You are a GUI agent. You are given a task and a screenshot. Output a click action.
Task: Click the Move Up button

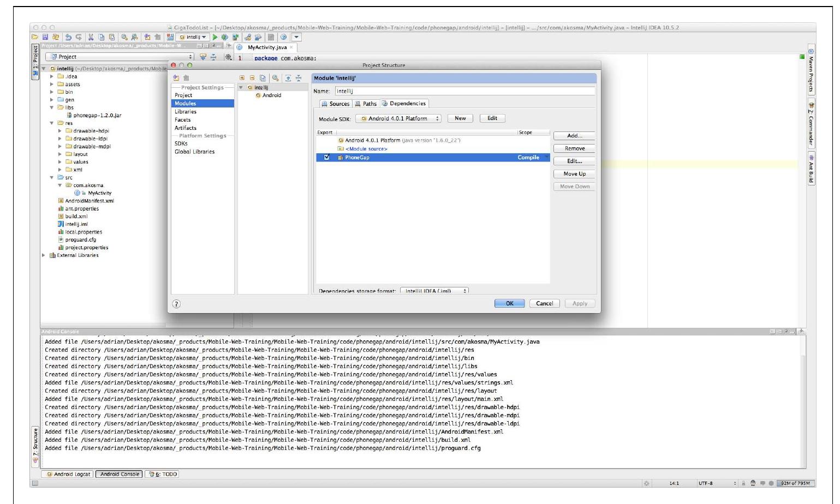[574, 173]
